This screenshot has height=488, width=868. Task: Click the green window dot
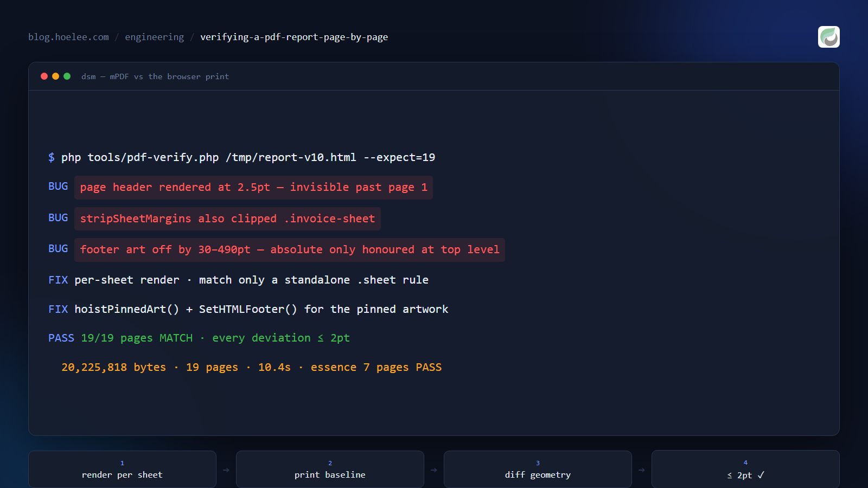coord(67,76)
